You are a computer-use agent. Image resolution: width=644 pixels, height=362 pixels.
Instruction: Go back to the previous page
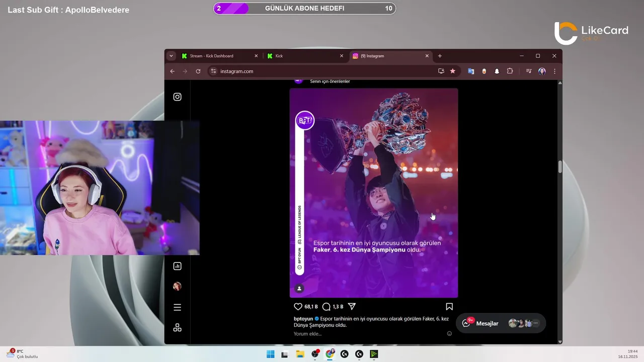(x=173, y=71)
